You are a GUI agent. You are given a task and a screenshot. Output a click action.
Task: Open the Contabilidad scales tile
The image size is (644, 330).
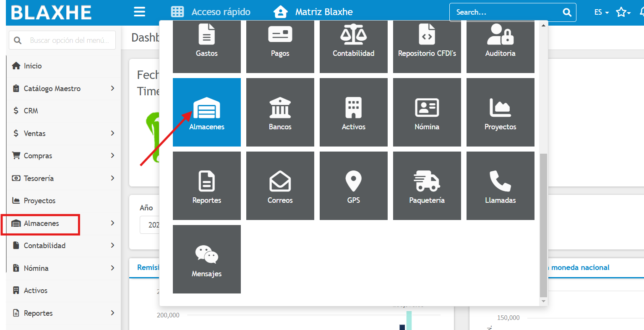click(x=354, y=47)
